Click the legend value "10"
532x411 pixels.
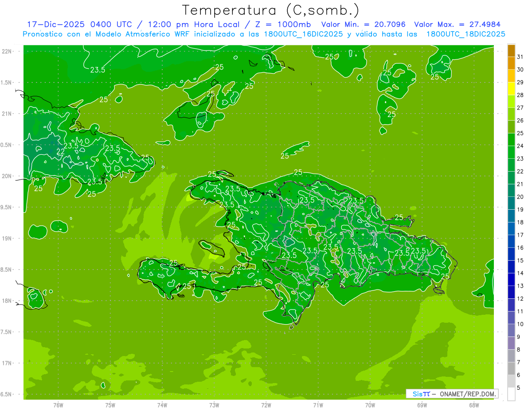point(520,324)
